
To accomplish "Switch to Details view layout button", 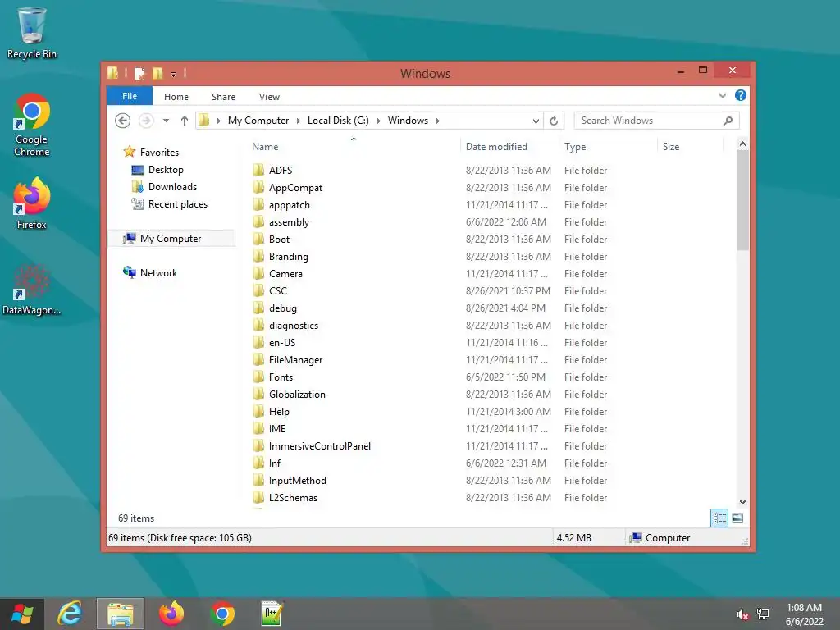I will 719,518.
